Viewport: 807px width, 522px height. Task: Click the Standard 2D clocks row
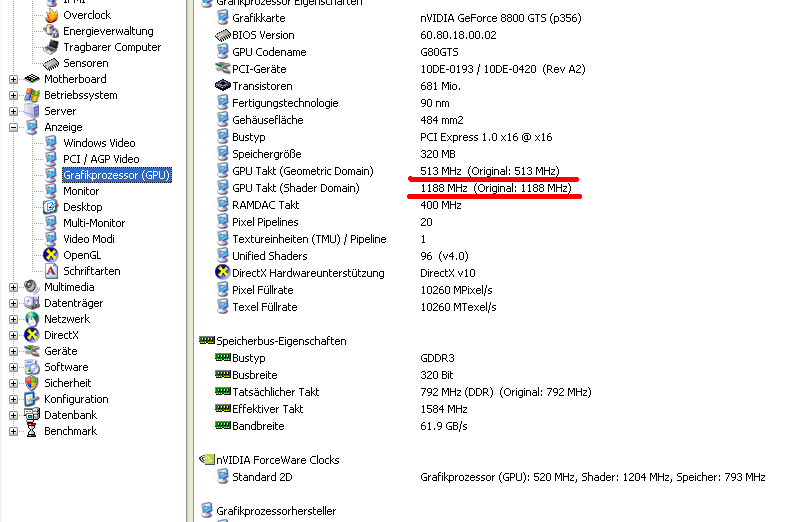(490, 477)
